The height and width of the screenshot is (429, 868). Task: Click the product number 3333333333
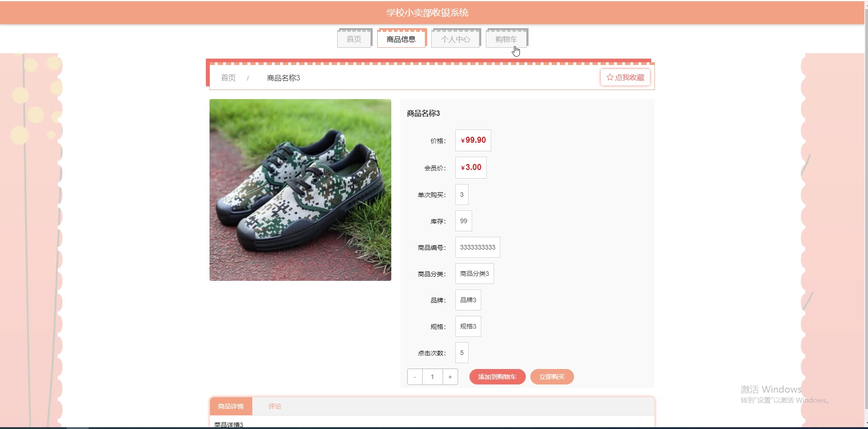[478, 247]
